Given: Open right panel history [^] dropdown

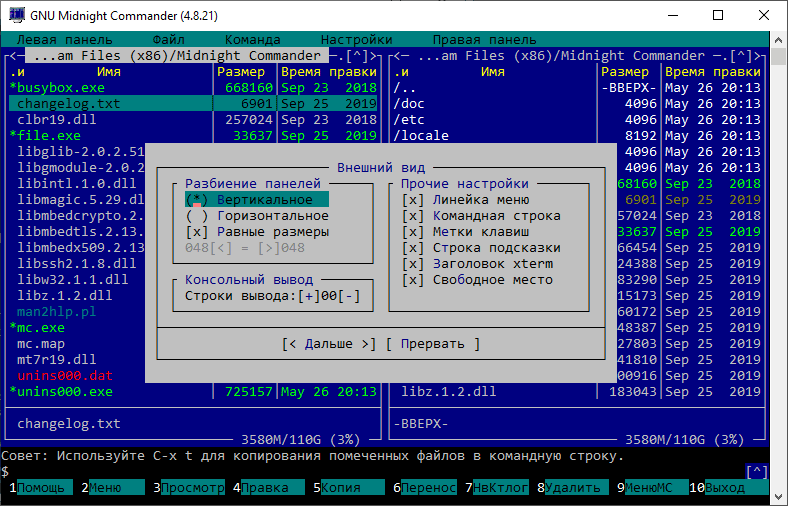Looking at the screenshot, I should pyautogui.click(x=741, y=55).
